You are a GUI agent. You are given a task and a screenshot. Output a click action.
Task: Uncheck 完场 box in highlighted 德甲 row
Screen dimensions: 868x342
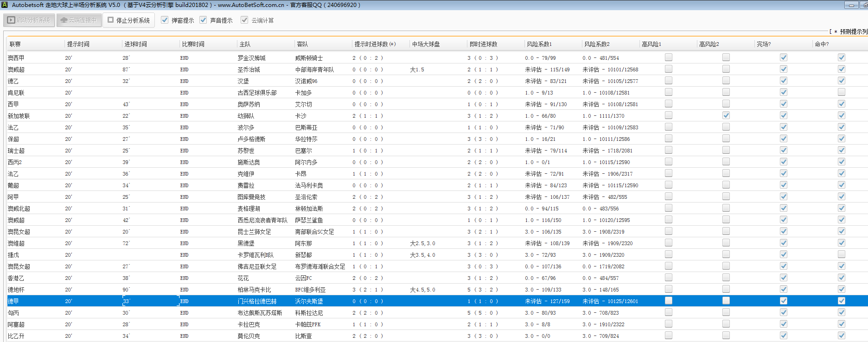[x=783, y=301]
